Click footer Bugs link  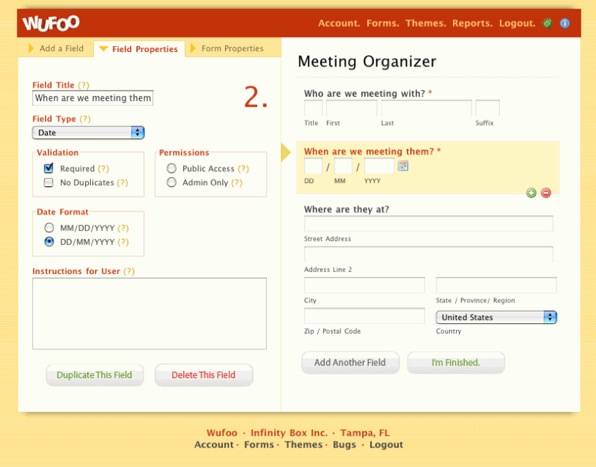coord(344,445)
